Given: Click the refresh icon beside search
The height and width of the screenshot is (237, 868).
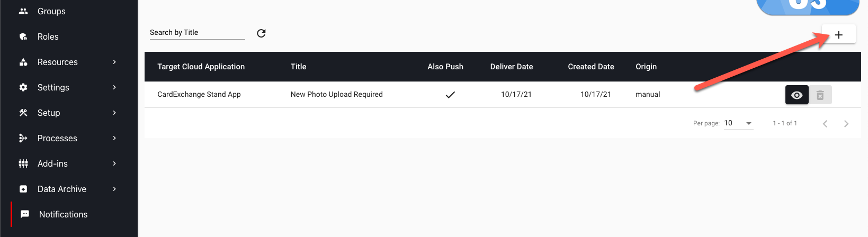Looking at the screenshot, I should (261, 33).
